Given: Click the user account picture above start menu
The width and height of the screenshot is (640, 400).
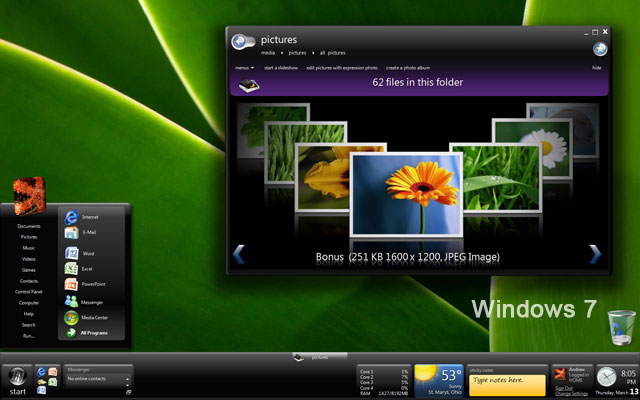Looking at the screenshot, I should click(29, 196).
